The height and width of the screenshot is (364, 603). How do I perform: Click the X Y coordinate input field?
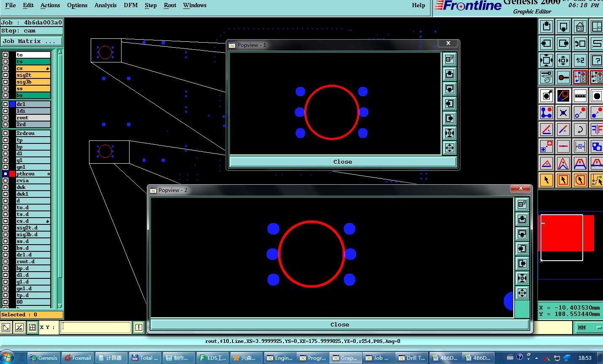click(x=95, y=327)
